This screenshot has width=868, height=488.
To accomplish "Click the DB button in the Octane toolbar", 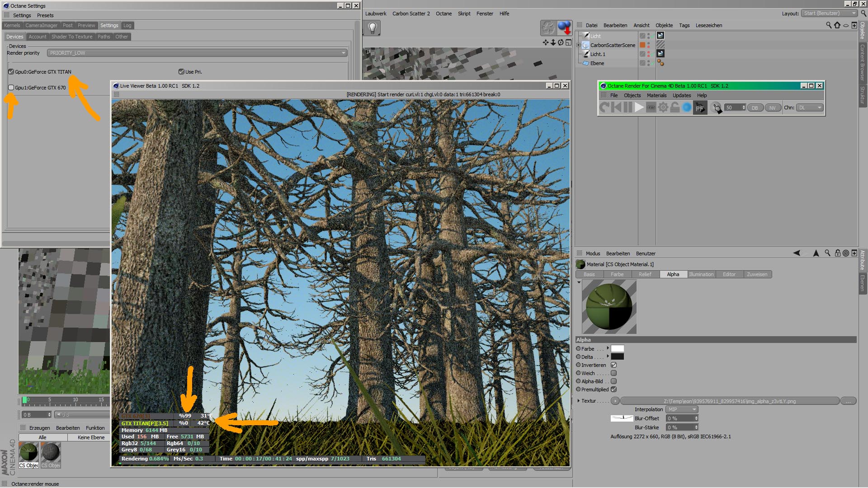I will click(755, 108).
